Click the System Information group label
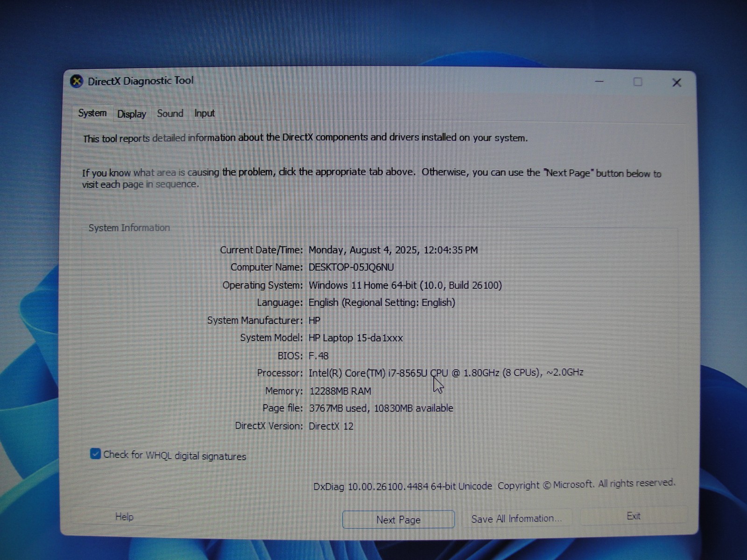Viewport: 747px width, 560px height. [129, 228]
